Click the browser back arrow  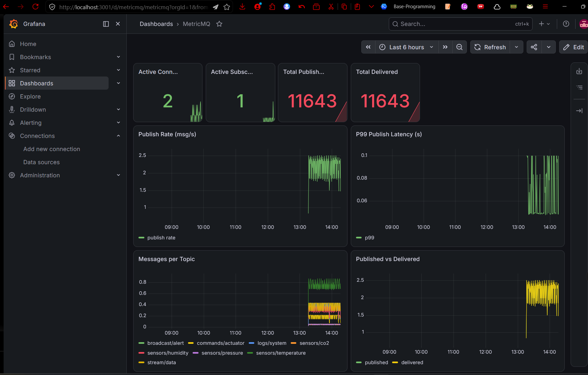coord(6,7)
